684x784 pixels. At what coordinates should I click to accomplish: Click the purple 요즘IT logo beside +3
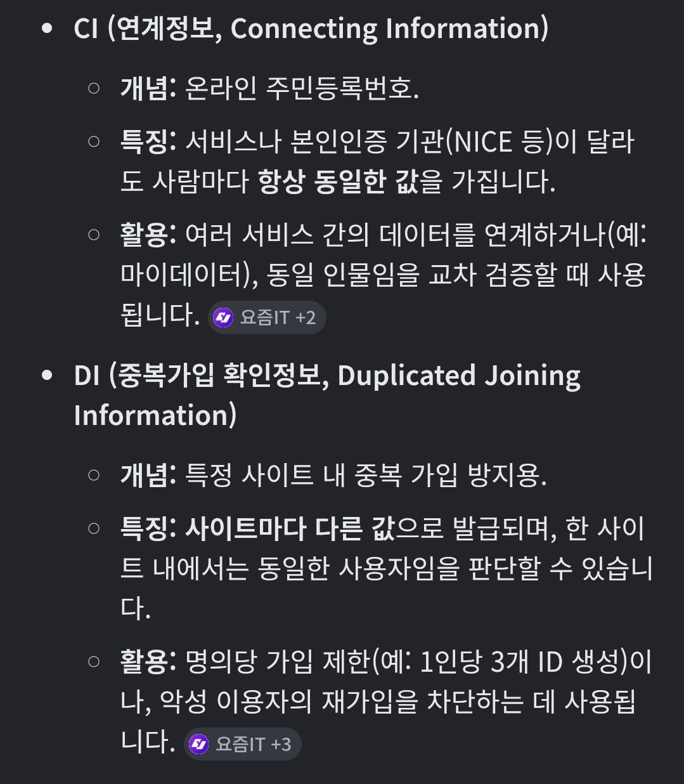(199, 743)
